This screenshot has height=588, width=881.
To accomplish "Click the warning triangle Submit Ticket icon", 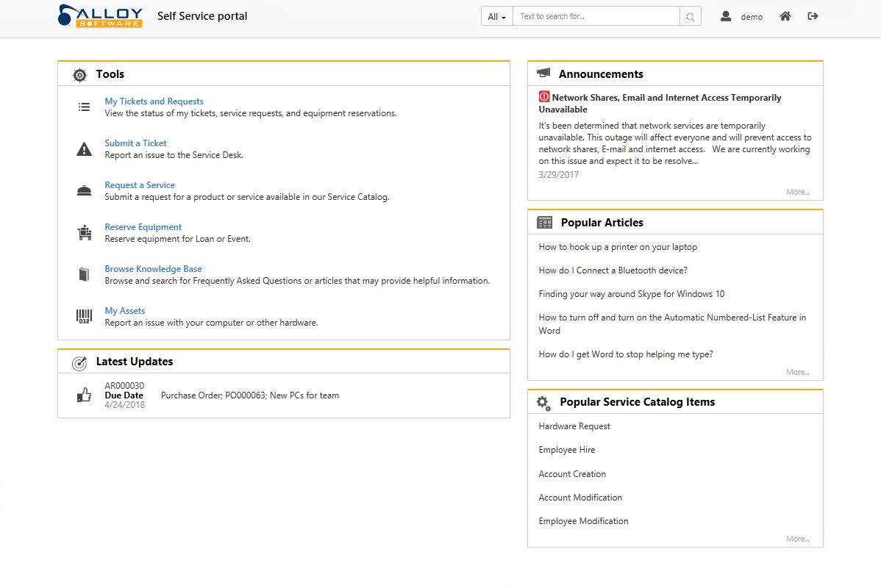I will (84, 148).
